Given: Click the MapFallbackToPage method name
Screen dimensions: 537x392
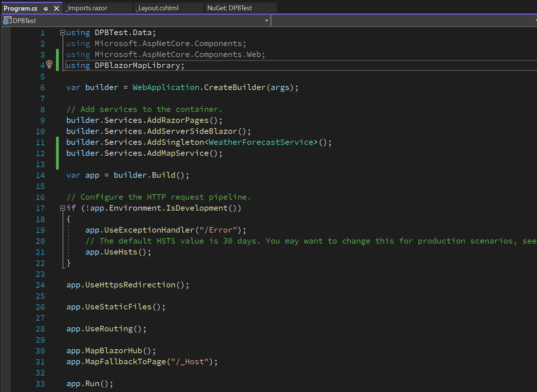Looking at the screenshot, I should point(125,362).
